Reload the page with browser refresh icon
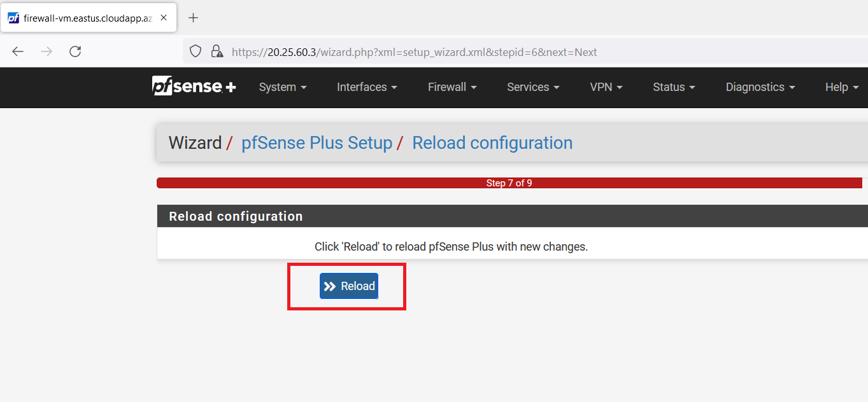The width and height of the screenshot is (868, 402). pos(75,52)
